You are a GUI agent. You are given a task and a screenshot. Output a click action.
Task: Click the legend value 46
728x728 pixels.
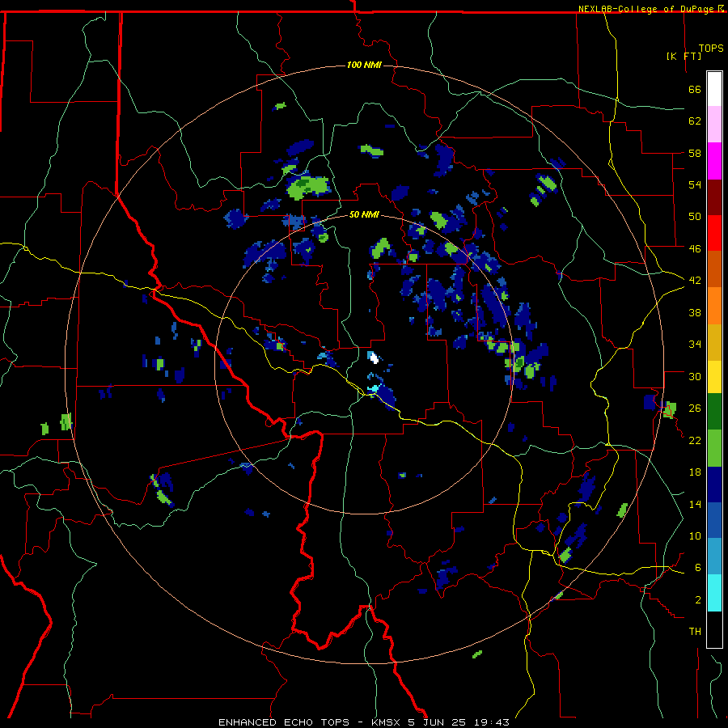coord(695,249)
